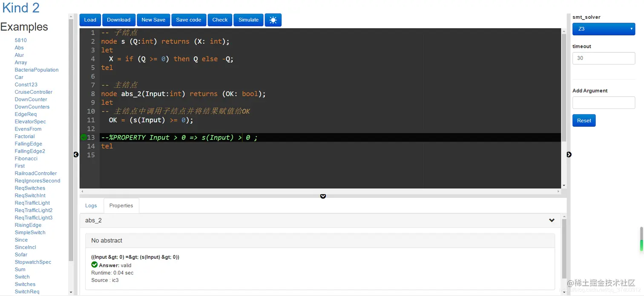
Task: Open the SimpleSwitch example
Action: 30,232
